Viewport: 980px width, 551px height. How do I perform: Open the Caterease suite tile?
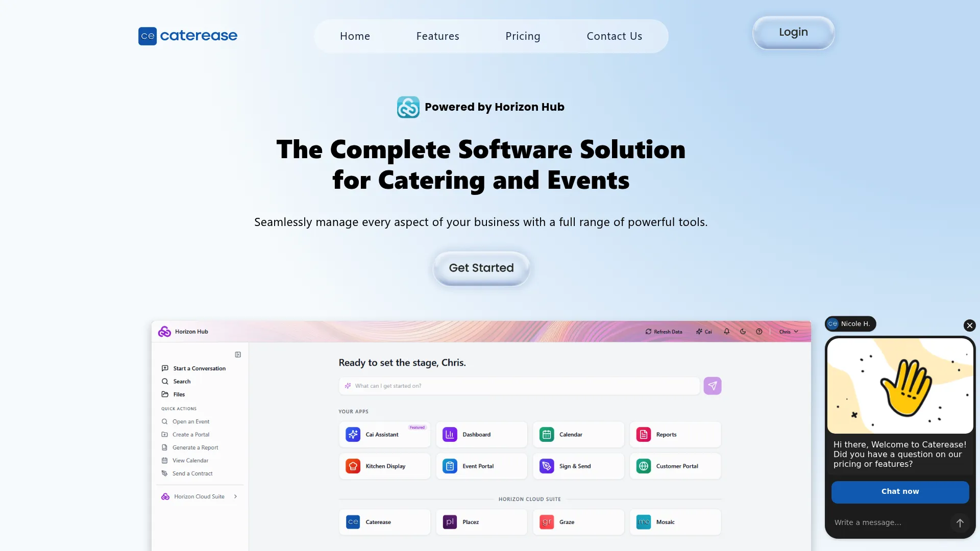[384, 522]
